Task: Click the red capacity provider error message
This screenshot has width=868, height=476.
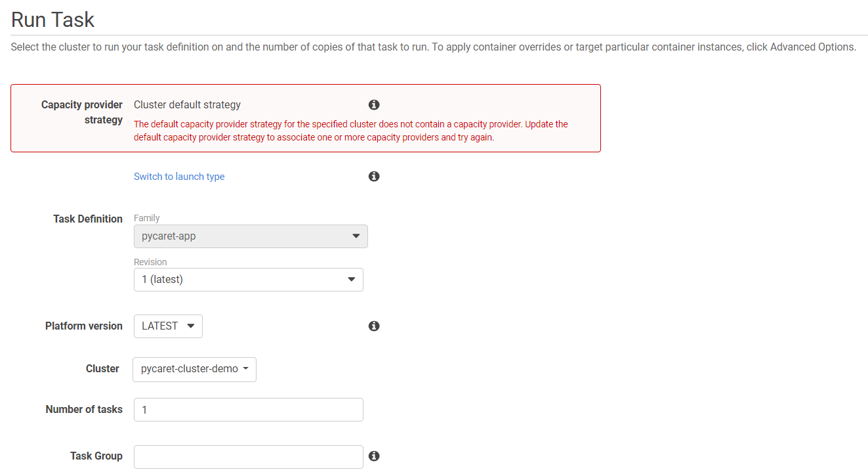Action: coord(351,131)
